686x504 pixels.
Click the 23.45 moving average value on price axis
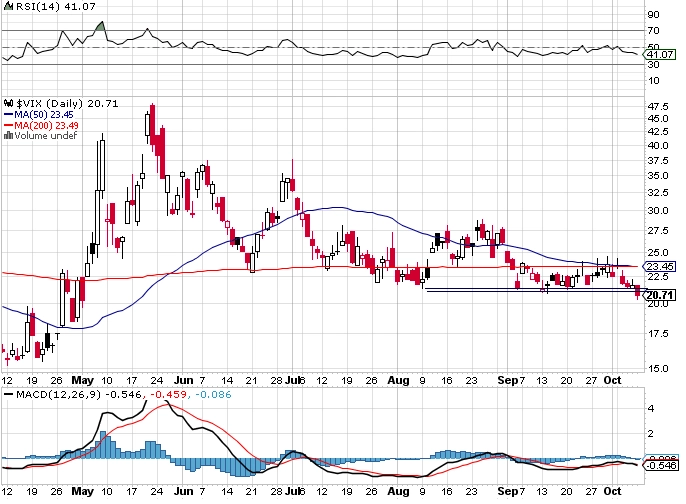[659, 267]
